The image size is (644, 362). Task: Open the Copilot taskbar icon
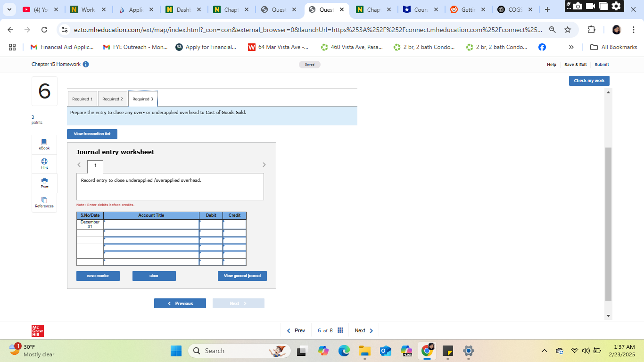[323, 351]
